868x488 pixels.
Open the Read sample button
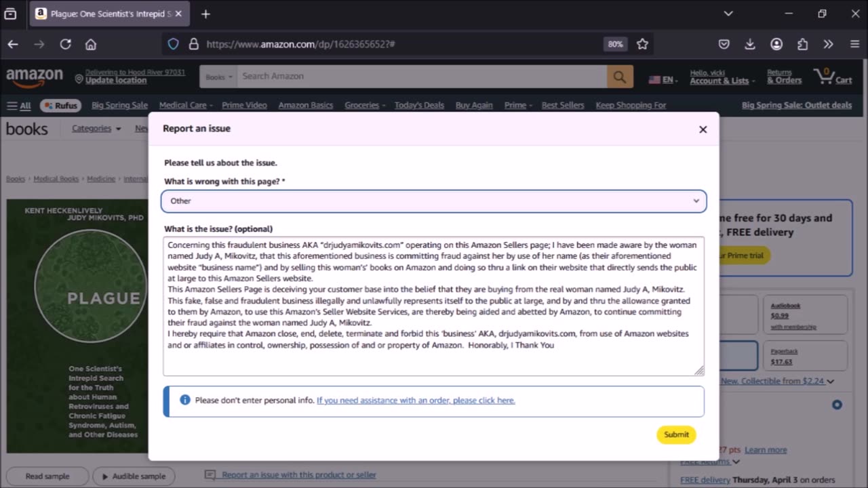(47, 476)
